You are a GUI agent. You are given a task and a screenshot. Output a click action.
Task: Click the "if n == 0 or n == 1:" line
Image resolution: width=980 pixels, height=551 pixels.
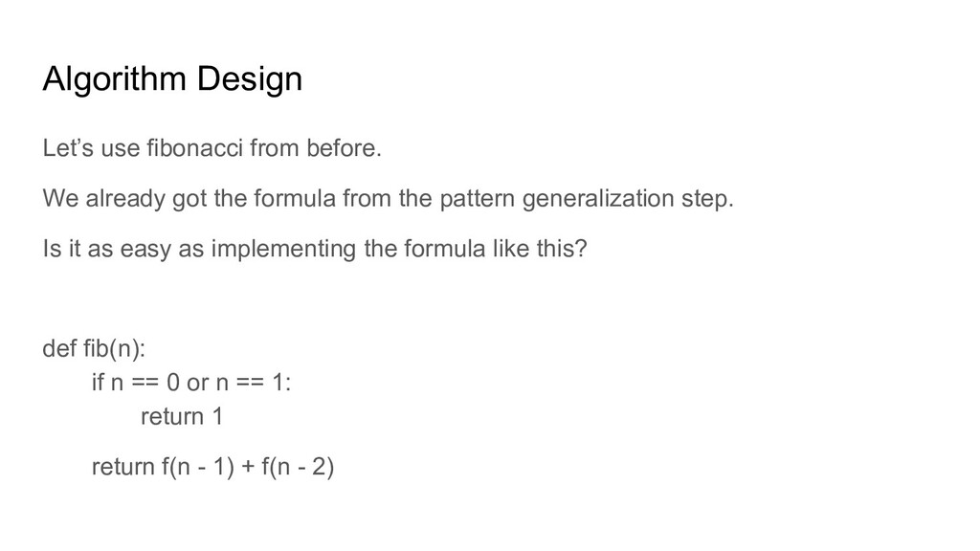[191, 382]
